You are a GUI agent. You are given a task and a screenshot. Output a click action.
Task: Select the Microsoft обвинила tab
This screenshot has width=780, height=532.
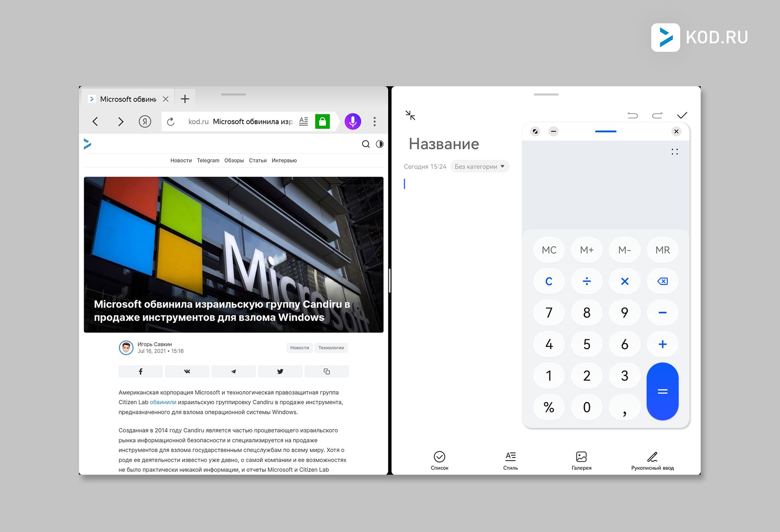pos(128,99)
